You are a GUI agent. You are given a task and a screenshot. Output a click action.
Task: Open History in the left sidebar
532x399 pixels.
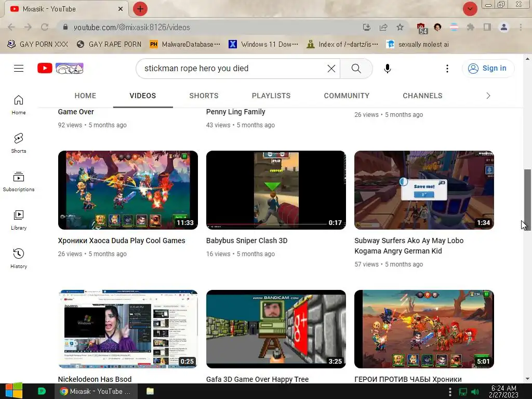(19, 259)
